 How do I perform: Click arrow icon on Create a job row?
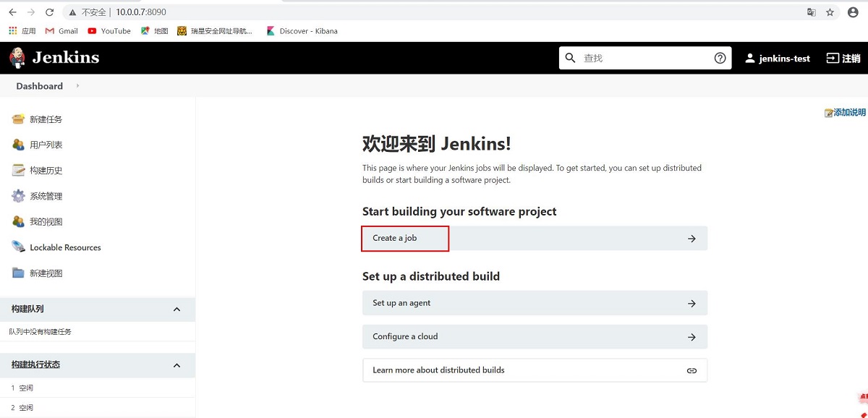(x=692, y=239)
